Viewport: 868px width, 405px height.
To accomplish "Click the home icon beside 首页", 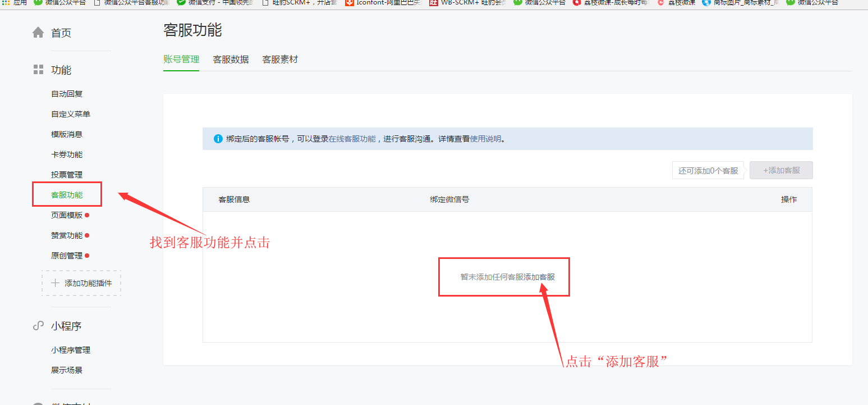I will coord(38,33).
